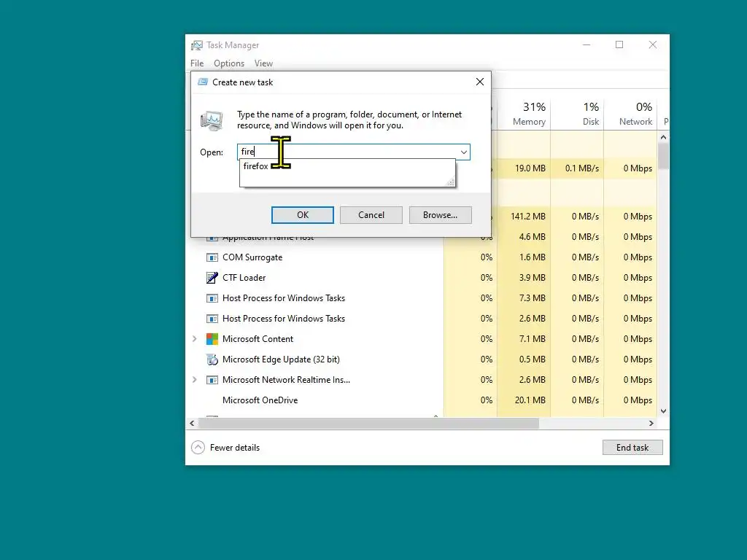Click the Browse... button
The width and height of the screenshot is (747, 560).
(x=440, y=215)
